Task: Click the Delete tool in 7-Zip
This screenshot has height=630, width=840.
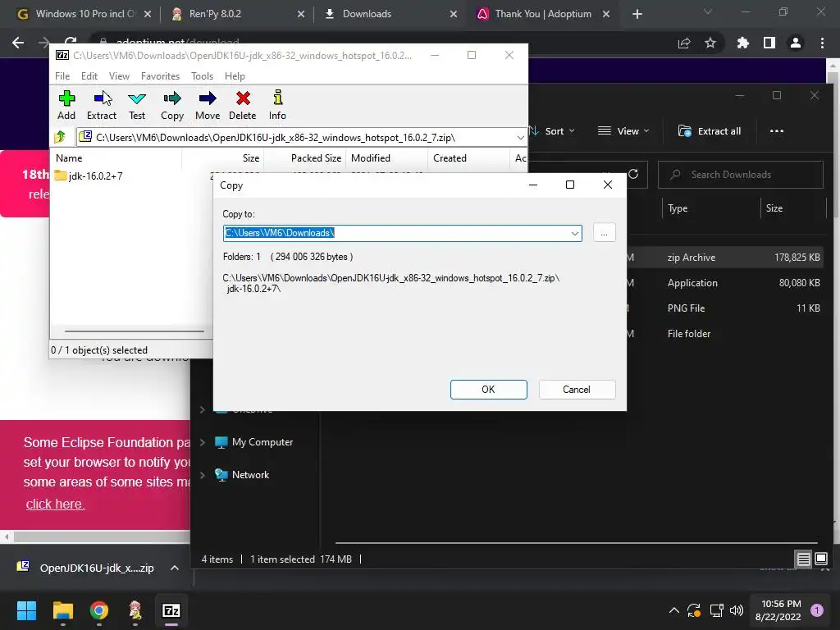Action: click(x=243, y=105)
